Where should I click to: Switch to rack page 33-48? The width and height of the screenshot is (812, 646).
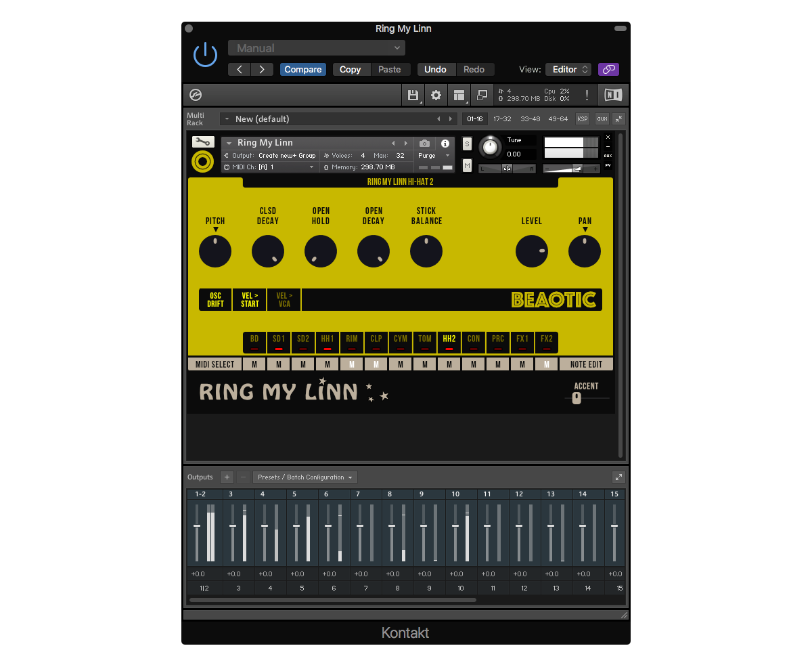pos(531,119)
